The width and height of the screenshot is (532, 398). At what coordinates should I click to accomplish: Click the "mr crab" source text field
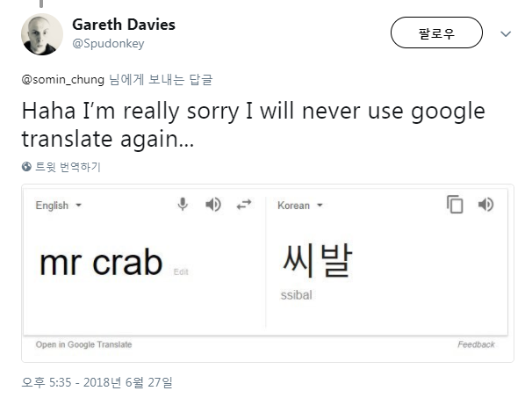coord(101,263)
